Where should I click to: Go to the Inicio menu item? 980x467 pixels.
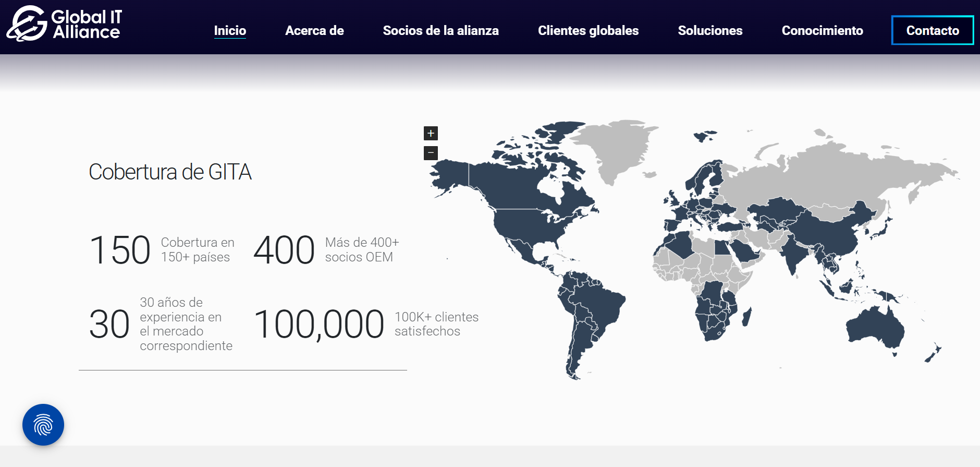click(x=230, y=30)
